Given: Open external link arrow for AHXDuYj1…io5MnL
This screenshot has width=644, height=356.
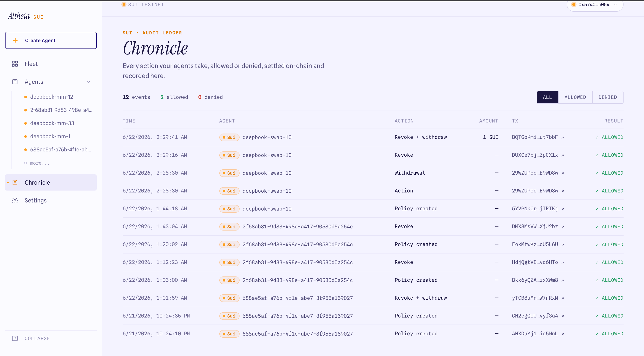Looking at the screenshot, I should point(562,334).
